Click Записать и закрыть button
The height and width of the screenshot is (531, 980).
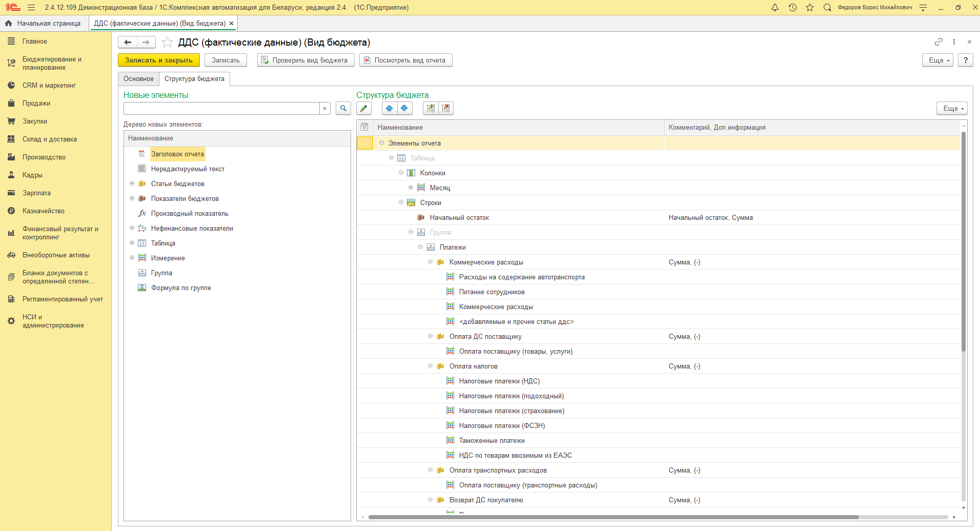click(x=159, y=60)
